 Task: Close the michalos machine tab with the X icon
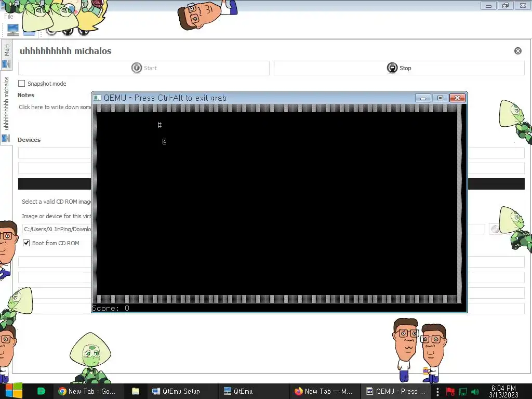(518, 51)
